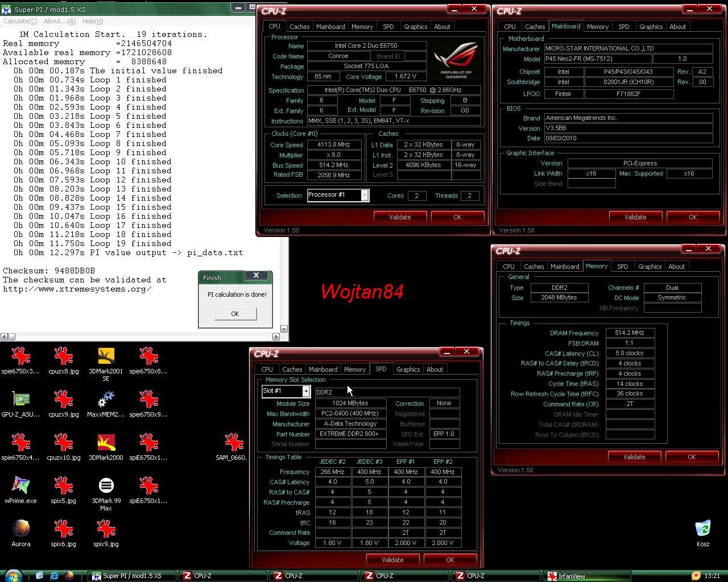728x582 pixels.
Task: Open the Slot #1 memory slot dropdown
Action: [286, 391]
